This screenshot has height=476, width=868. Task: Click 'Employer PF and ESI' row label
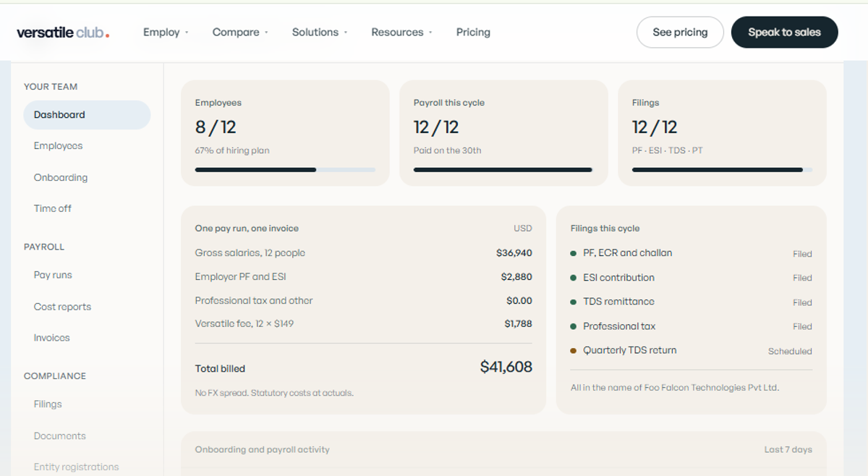(x=241, y=277)
